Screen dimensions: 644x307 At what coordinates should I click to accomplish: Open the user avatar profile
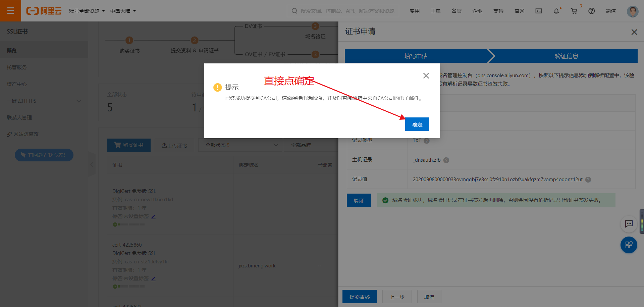632,11
